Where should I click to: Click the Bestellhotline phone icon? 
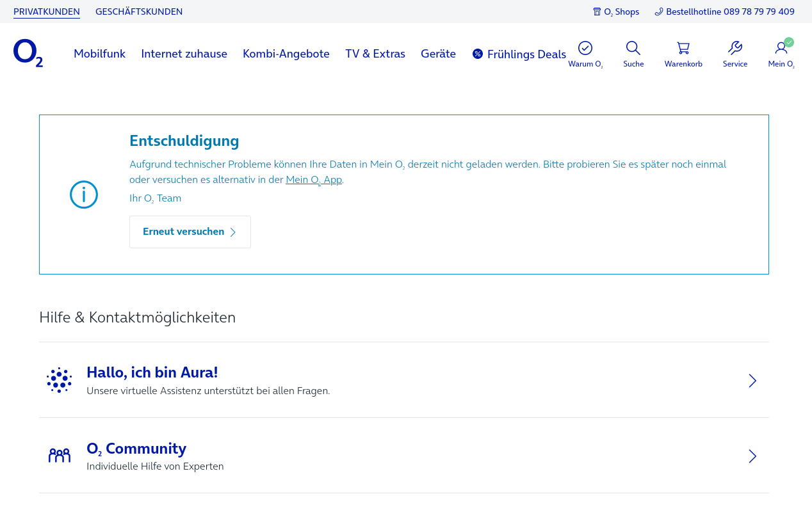point(659,12)
